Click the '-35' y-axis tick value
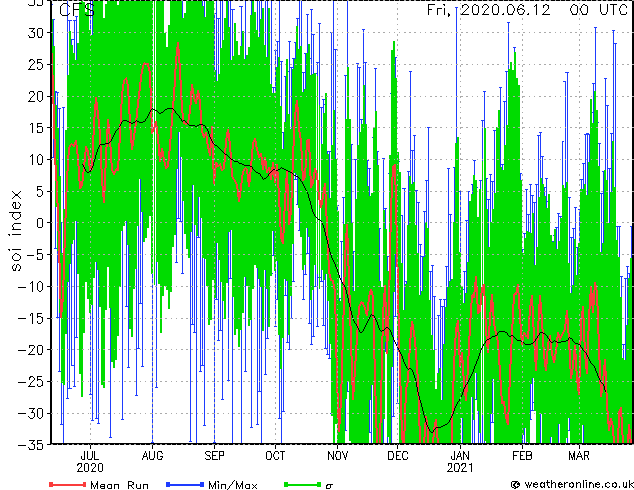The height and width of the screenshot is (490, 634). tap(32, 445)
